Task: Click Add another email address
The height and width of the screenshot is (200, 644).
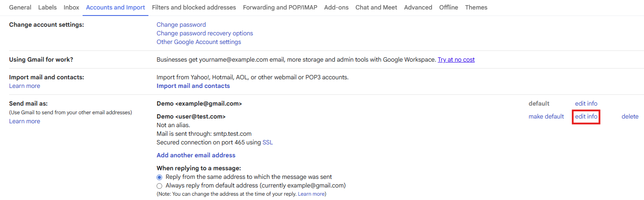Action: click(196, 155)
